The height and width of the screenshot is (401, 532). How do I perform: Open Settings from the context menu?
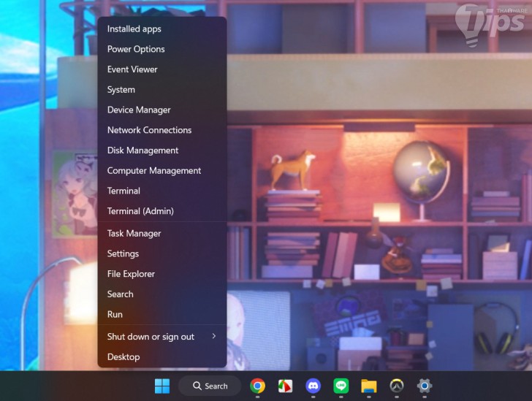(x=162, y=253)
